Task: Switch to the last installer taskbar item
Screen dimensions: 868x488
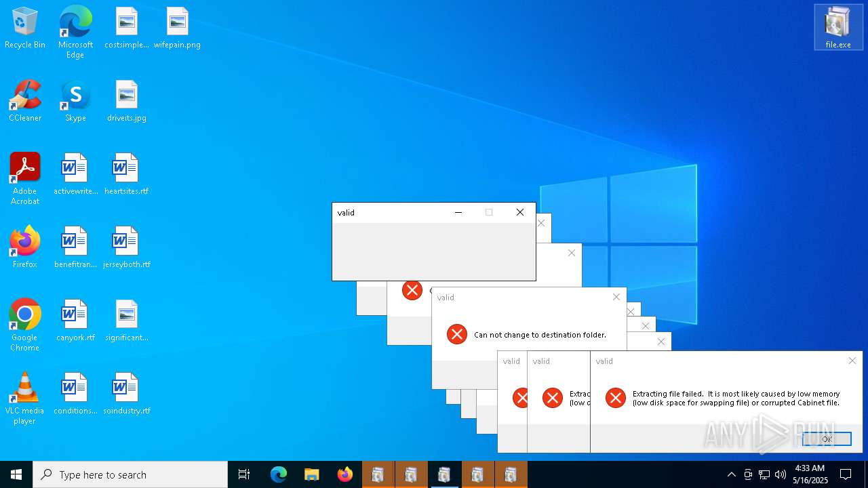Action: (x=511, y=474)
